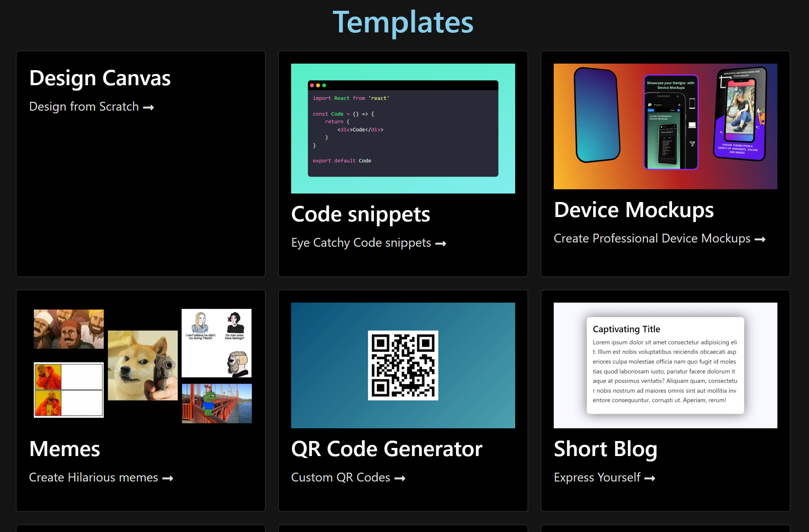Viewport: 809px width, 532px height.
Task: Click arrow icon after Express Yourself
Action: pos(650,478)
